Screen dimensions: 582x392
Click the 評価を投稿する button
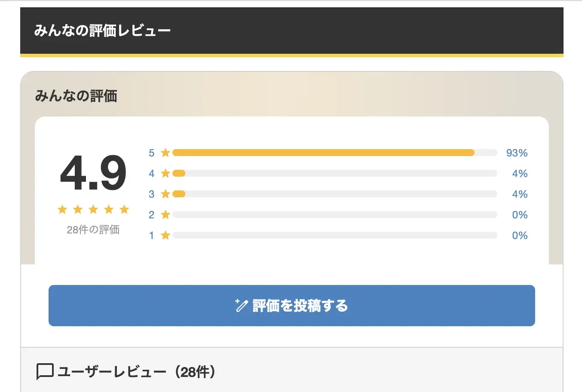coord(291,306)
